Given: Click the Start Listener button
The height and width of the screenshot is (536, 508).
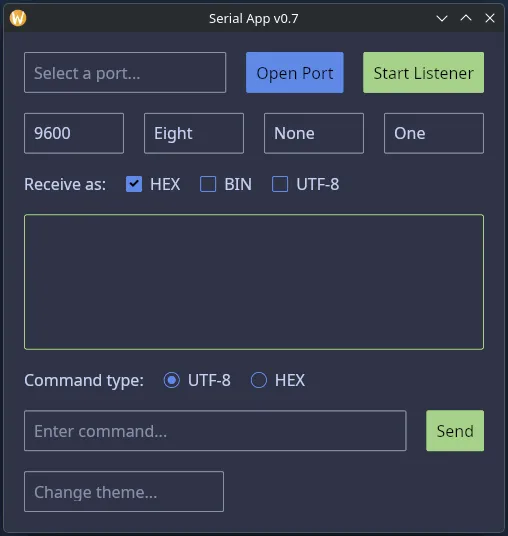Looking at the screenshot, I should [x=423, y=72].
